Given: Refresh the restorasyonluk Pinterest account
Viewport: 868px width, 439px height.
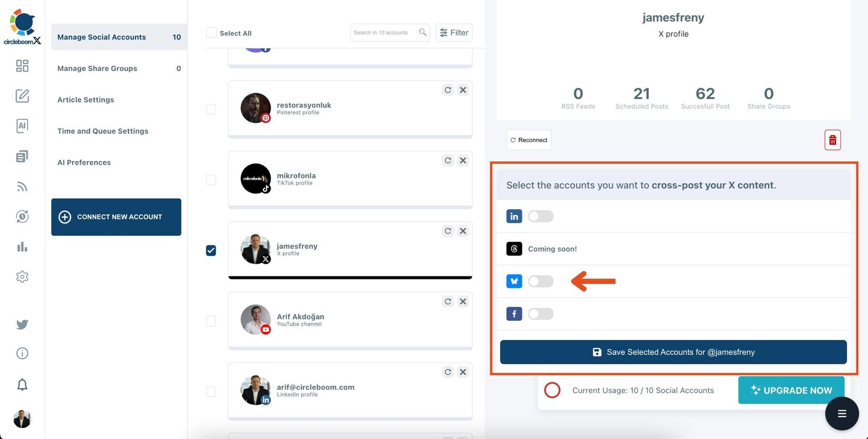Looking at the screenshot, I should tap(448, 90).
